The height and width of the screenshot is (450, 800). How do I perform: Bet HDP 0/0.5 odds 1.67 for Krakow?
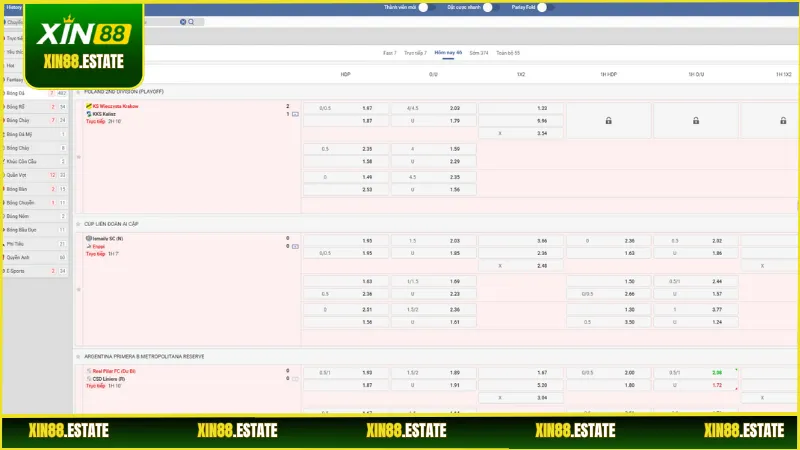[346, 108]
